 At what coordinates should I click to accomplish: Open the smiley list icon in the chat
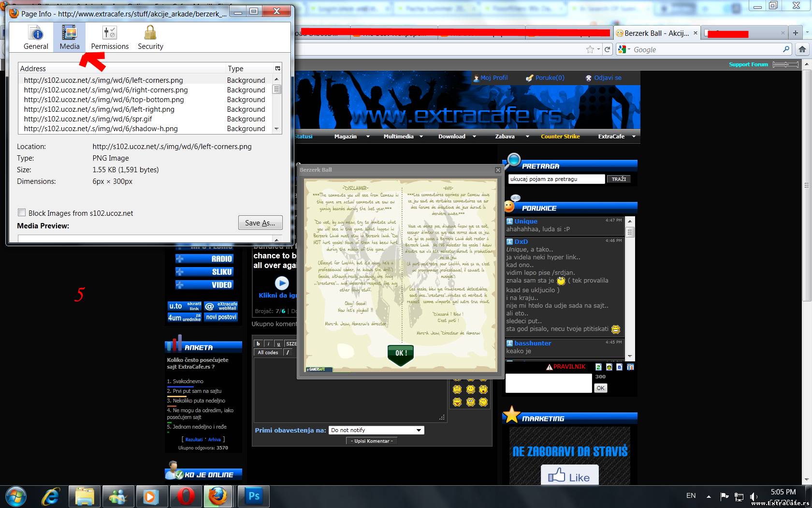click(x=609, y=367)
